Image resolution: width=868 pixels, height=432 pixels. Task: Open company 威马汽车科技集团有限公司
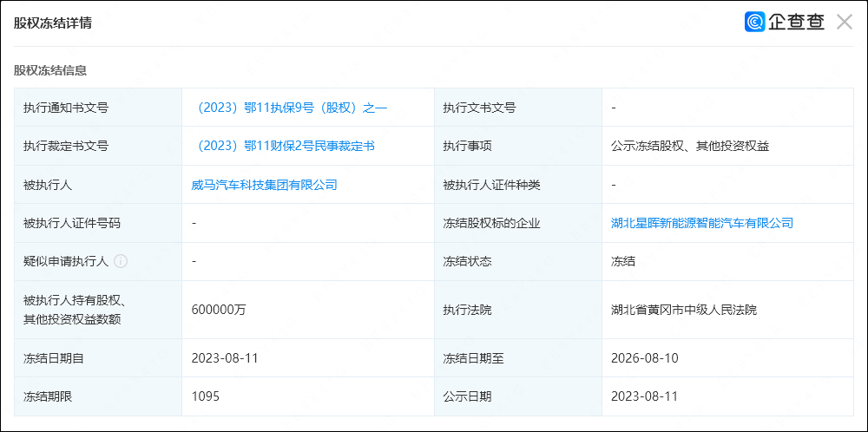coord(265,185)
